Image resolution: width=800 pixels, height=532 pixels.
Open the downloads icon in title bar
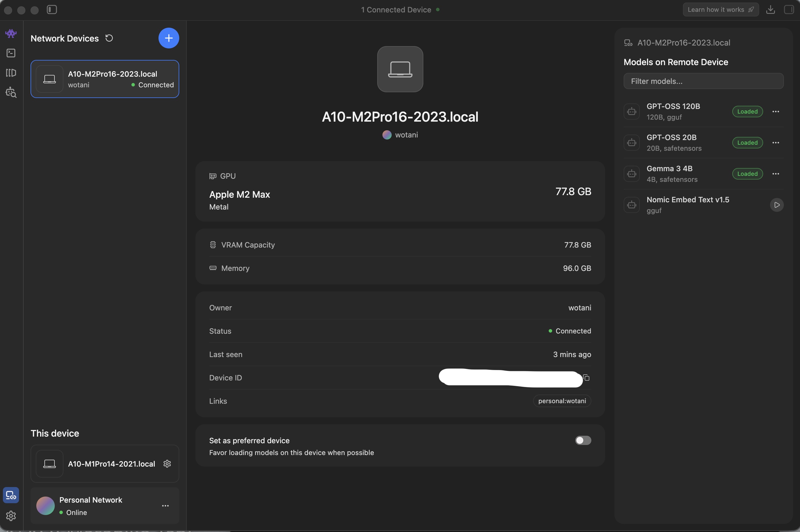[x=770, y=10]
